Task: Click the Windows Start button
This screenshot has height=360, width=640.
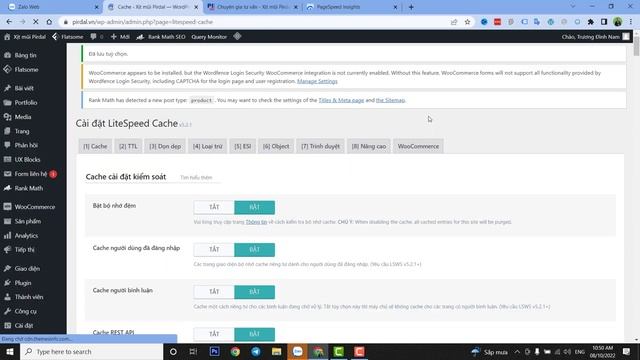Action: point(10,351)
